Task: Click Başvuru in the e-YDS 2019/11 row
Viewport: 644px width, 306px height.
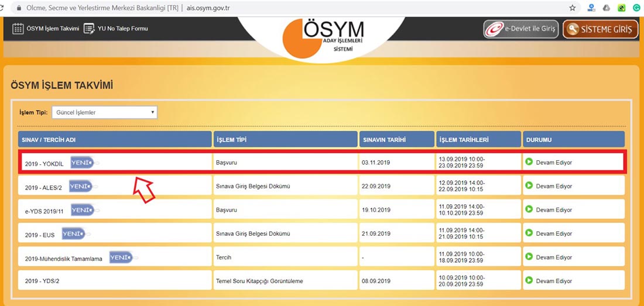Action: point(227,210)
